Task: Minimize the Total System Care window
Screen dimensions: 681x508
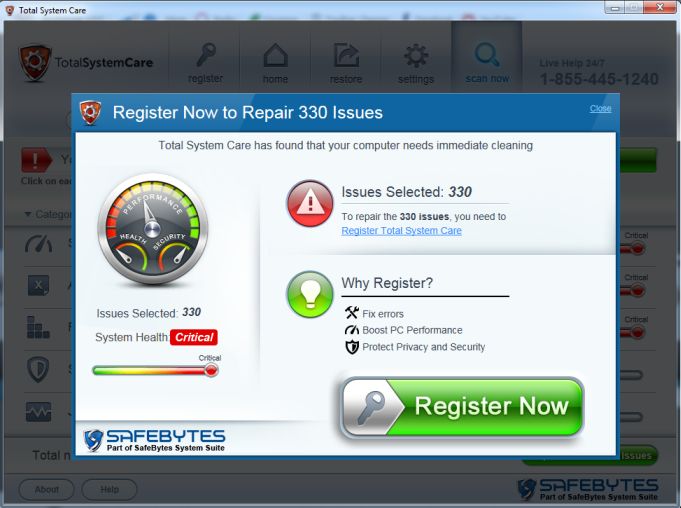Action: coord(615,8)
